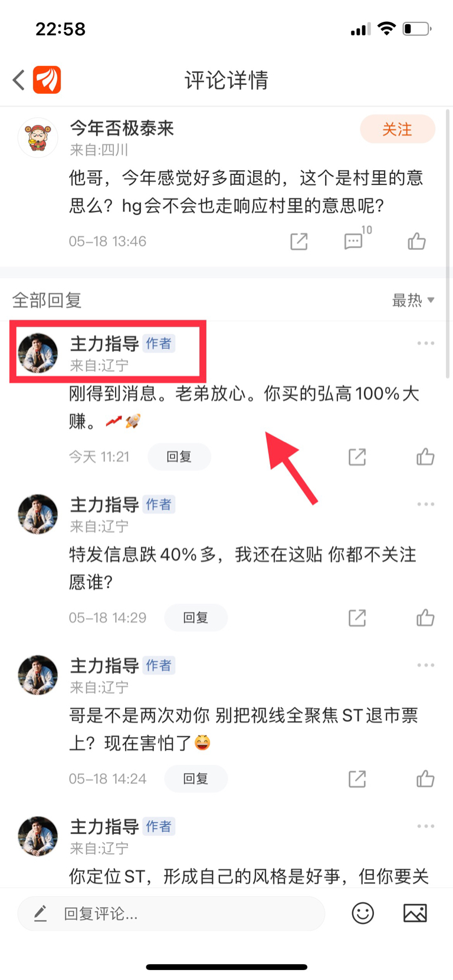Like the original comment posted 05-18 13:46
Viewport: 453px width, 980px height.
coord(416,240)
